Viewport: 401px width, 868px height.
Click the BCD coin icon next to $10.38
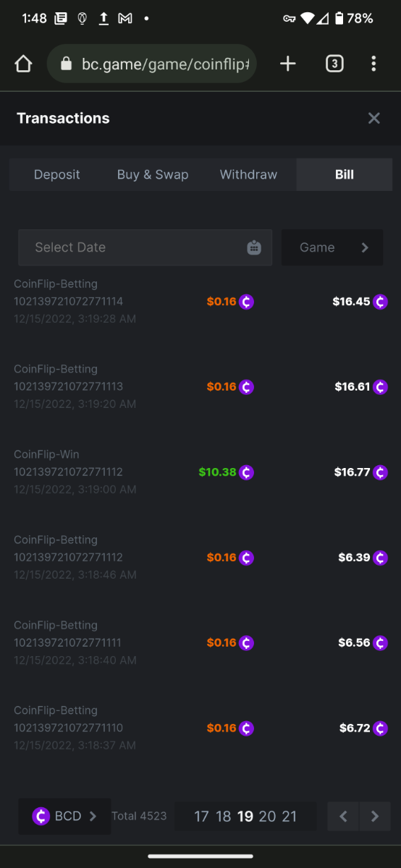coord(247,472)
